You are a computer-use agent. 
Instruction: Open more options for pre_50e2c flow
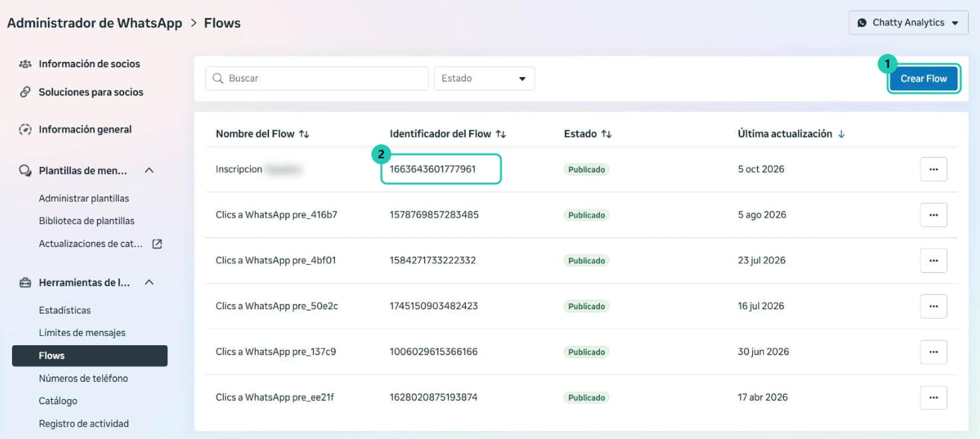tap(933, 306)
